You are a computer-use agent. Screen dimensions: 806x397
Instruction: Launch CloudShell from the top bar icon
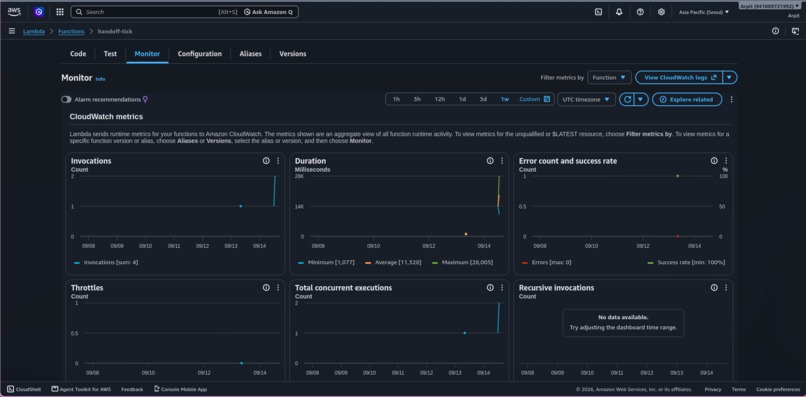click(598, 12)
